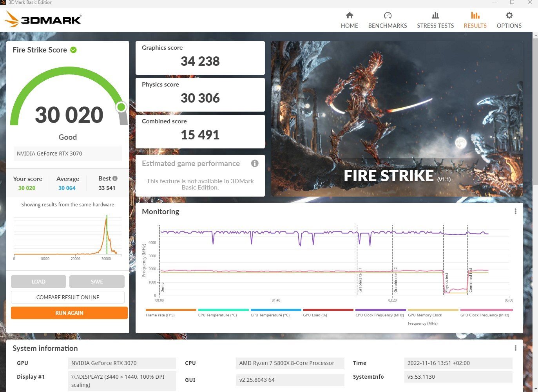Click the LOAD button
Viewport: 538px width, 392px height.
pos(38,282)
